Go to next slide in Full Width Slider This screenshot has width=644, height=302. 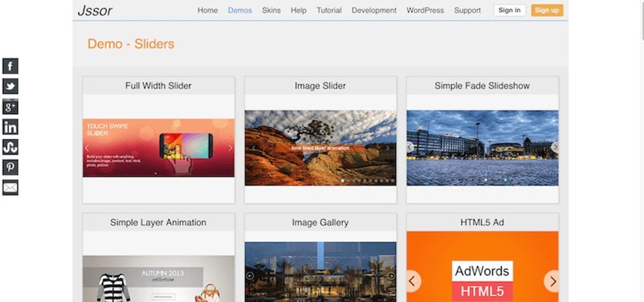(x=230, y=148)
